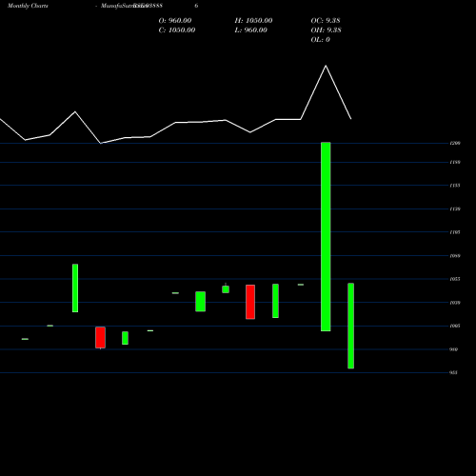The width and height of the screenshot is (476, 476).
Task: Click the Monthly Charts title text
Action: click(28, 6)
